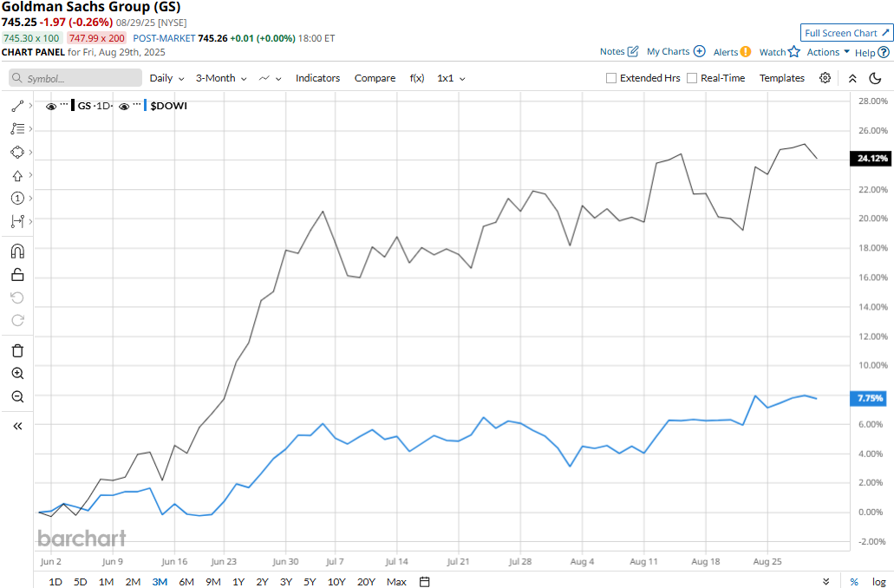Collapse the chart toolbar with double chevron
The image size is (894, 588).
click(x=852, y=78)
